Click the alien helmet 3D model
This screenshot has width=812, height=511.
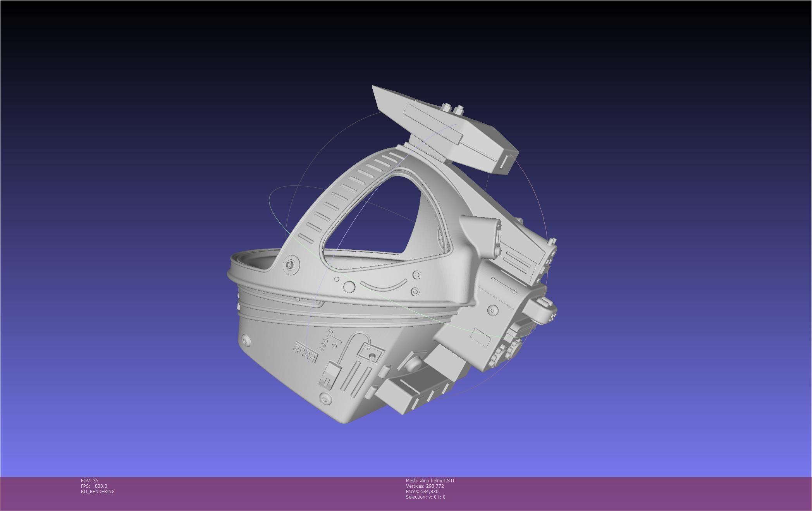coord(392,254)
